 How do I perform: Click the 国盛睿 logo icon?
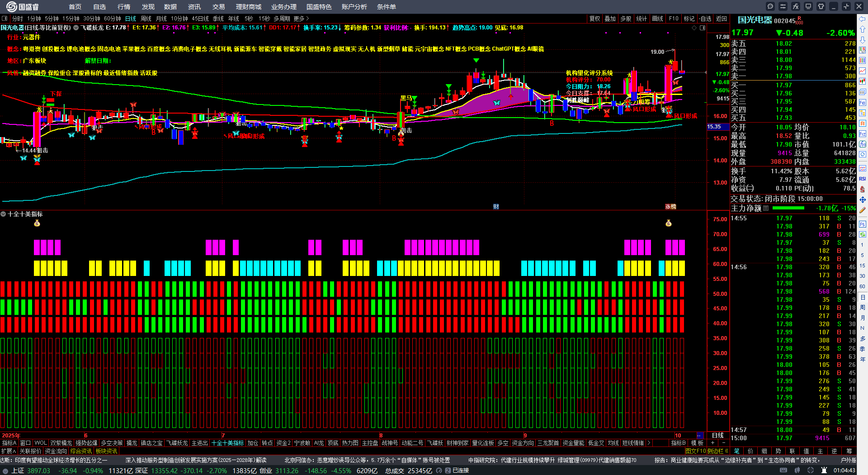tap(11, 7)
